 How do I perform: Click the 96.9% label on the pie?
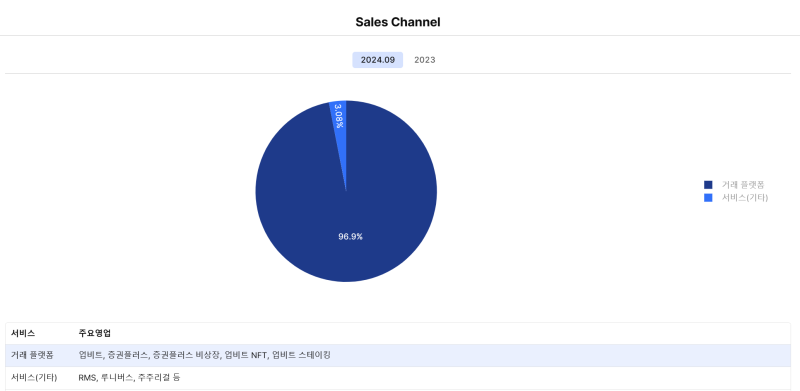[x=351, y=237]
